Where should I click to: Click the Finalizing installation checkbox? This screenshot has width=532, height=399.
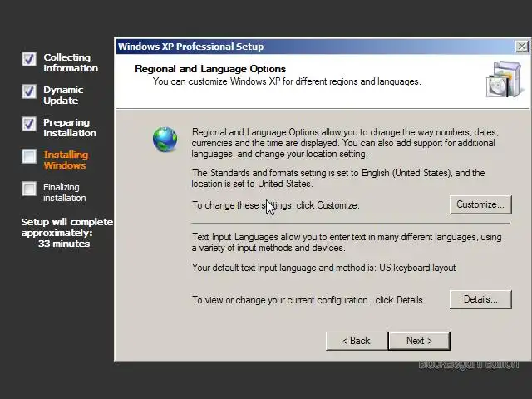pos(29,189)
